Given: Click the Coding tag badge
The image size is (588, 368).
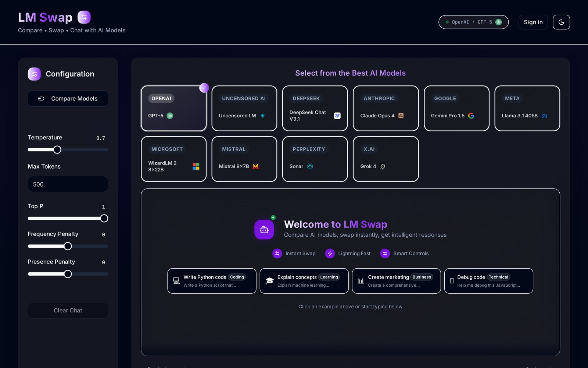Looking at the screenshot, I should pyautogui.click(x=237, y=277).
